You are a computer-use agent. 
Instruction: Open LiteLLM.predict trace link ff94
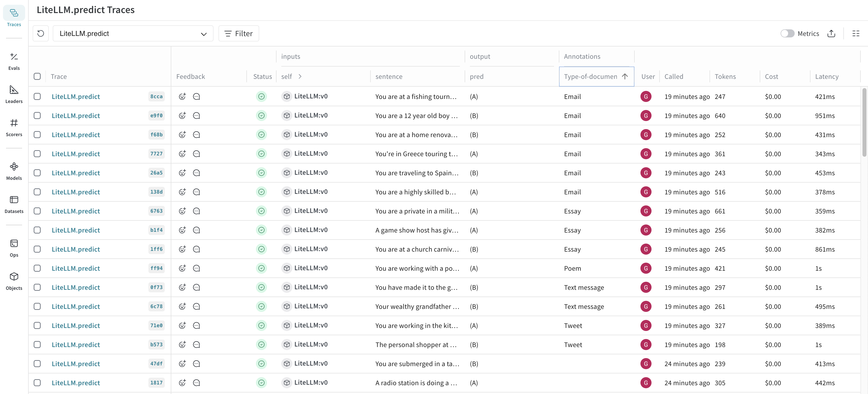(x=76, y=268)
